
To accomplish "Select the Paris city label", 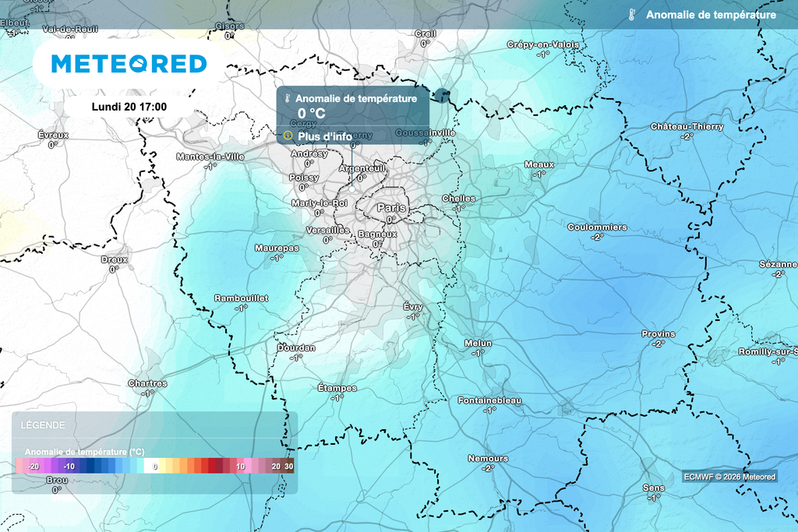I will coord(391,207).
